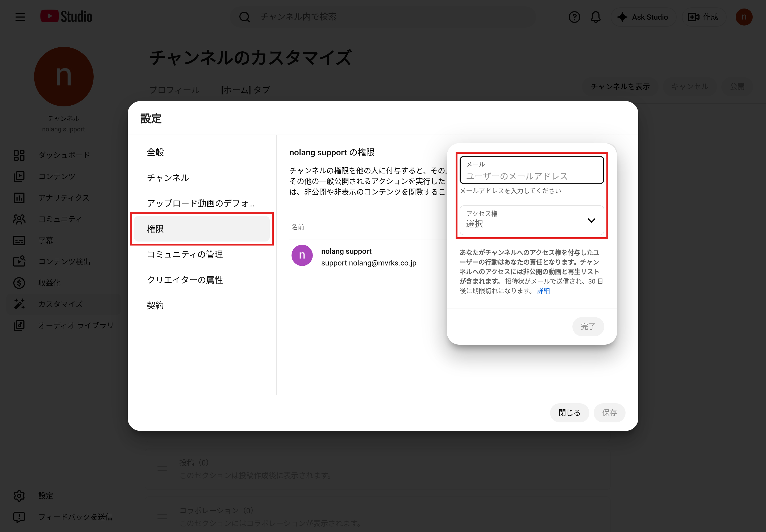
Task: Open オーディオ ライブラリ in the sidebar
Action: point(63,325)
